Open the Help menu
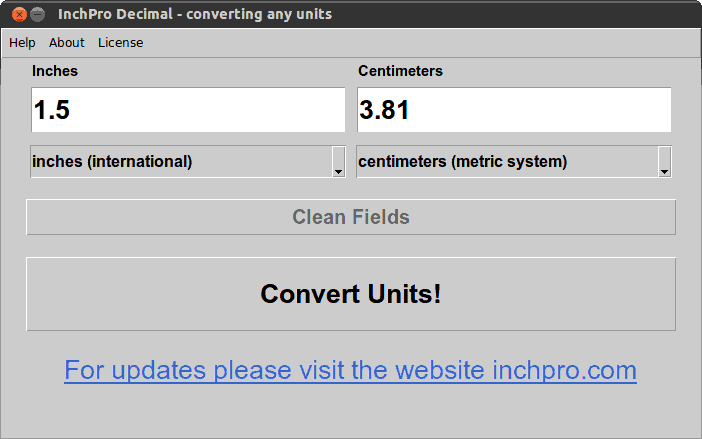 point(22,43)
